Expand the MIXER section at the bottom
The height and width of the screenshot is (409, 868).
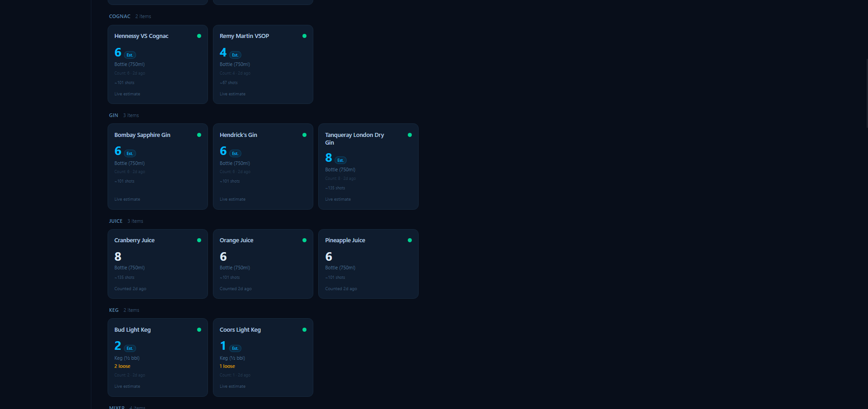[117, 407]
